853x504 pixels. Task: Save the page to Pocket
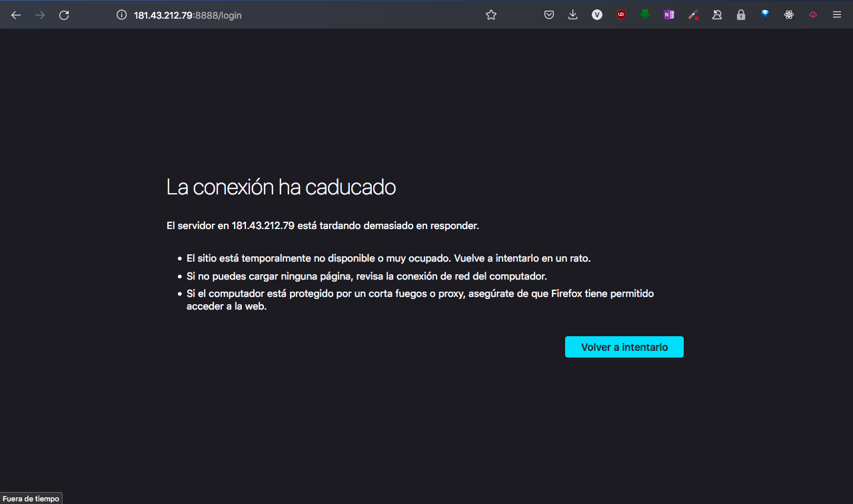click(549, 15)
